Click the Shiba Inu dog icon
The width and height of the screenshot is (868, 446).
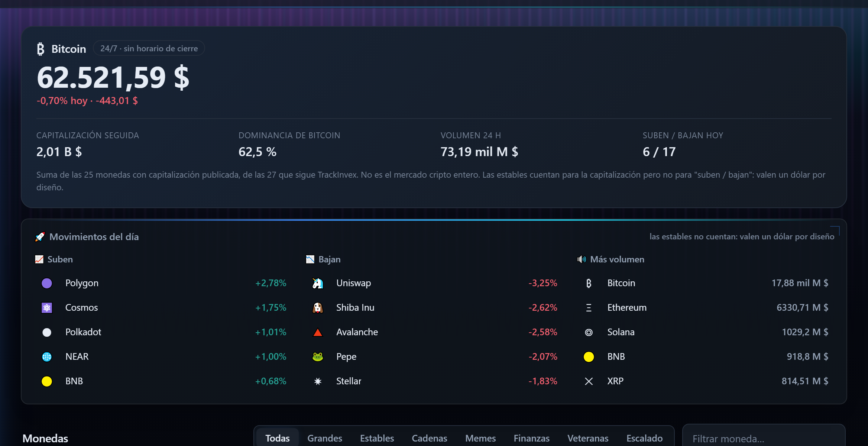pyautogui.click(x=318, y=308)
